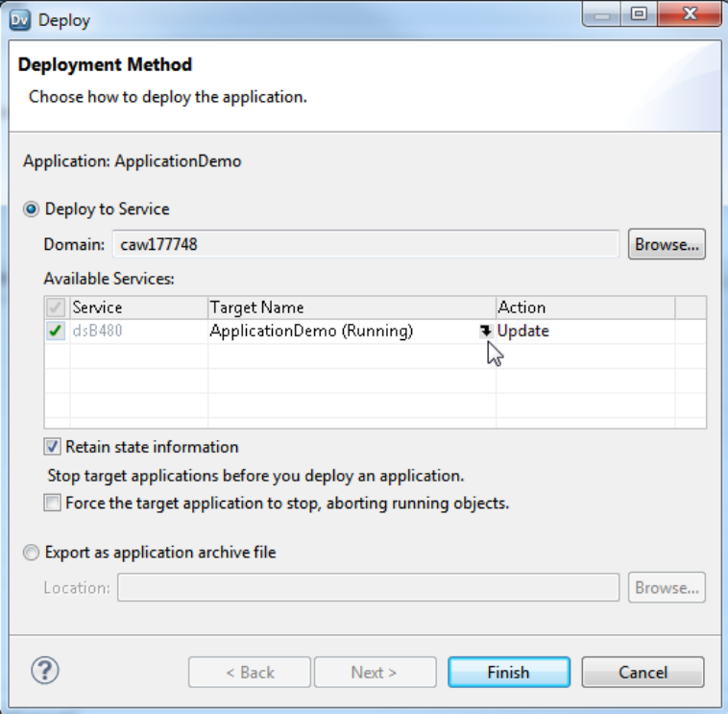
Task: Uncheck the dsB480 service checkmark
Action: (56, 332)
